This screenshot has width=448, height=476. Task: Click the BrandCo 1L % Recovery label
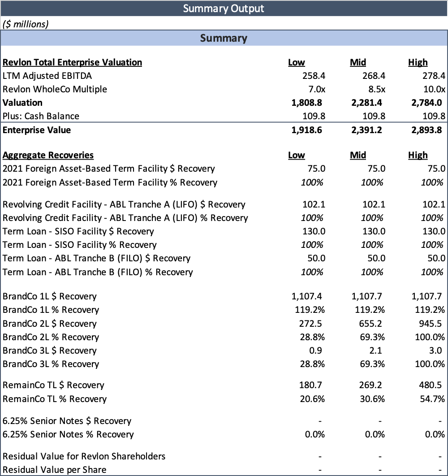coord(51,310)
